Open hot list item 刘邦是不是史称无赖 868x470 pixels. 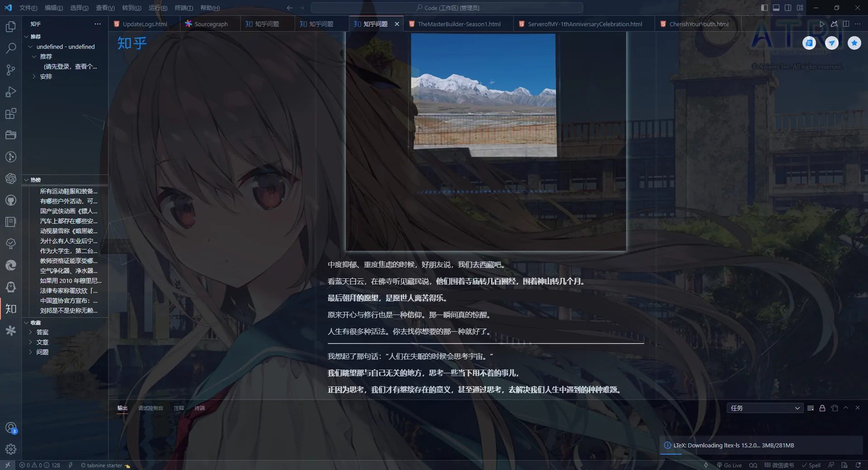pyautogui.click(x=68, y=310)
